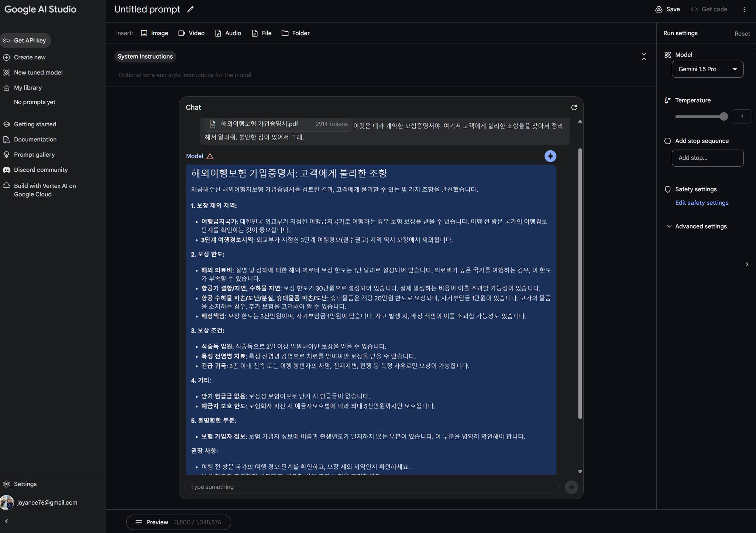Click the warning triangle next to the Model label
Screen dimensions: 756x533
pos(210,156)
